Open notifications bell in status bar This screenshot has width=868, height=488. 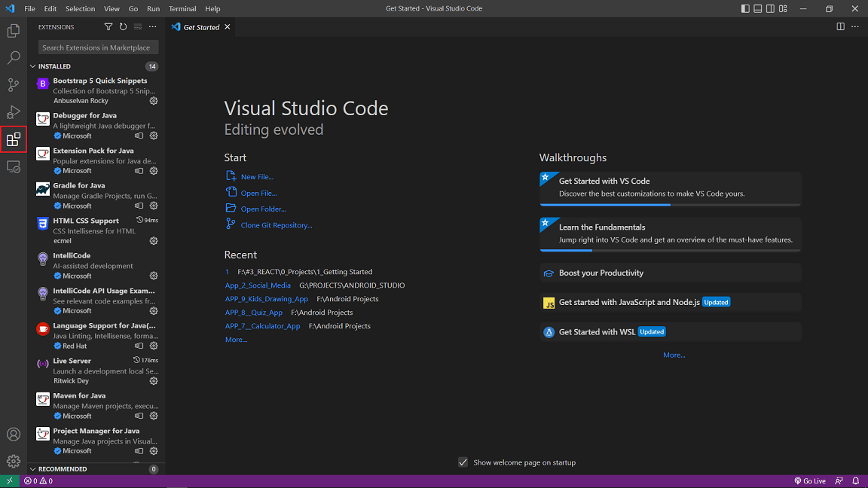856,480
